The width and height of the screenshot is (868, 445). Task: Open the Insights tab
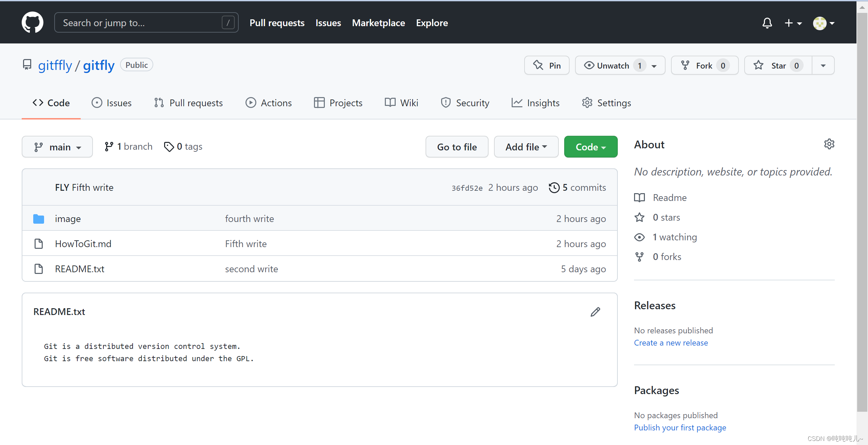point(535,103)
